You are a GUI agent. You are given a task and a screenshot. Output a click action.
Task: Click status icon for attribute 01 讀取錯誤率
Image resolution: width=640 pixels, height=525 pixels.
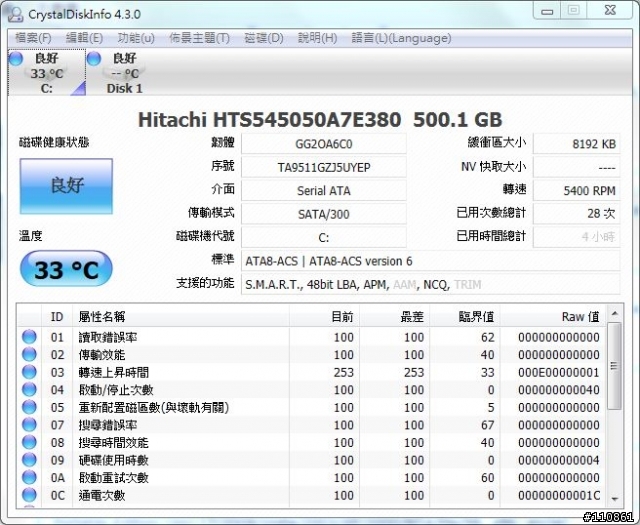pyautogui.click(x=29, y=337)
